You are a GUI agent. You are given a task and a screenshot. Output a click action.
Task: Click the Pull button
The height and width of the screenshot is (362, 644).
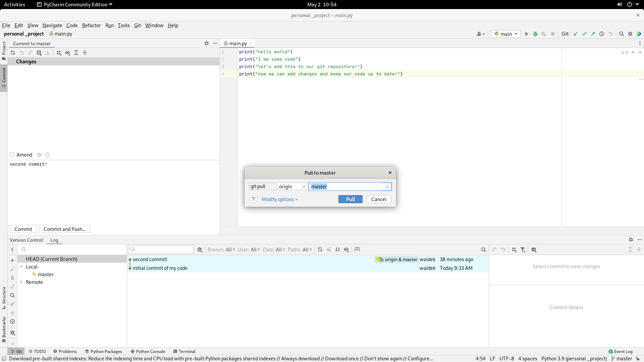point(350,199)
